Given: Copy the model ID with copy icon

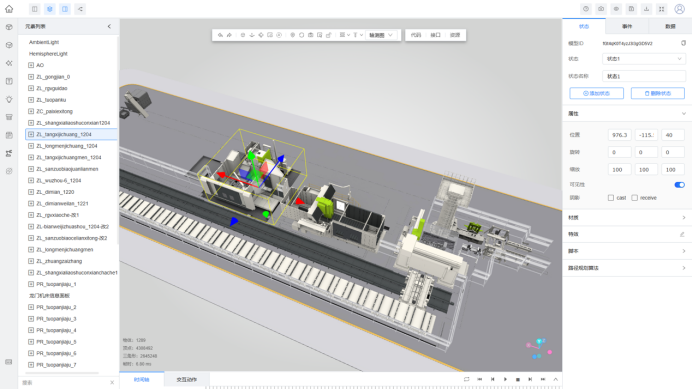Looking at the screenshot, I should pyautogui.click(x=683, y=43).
